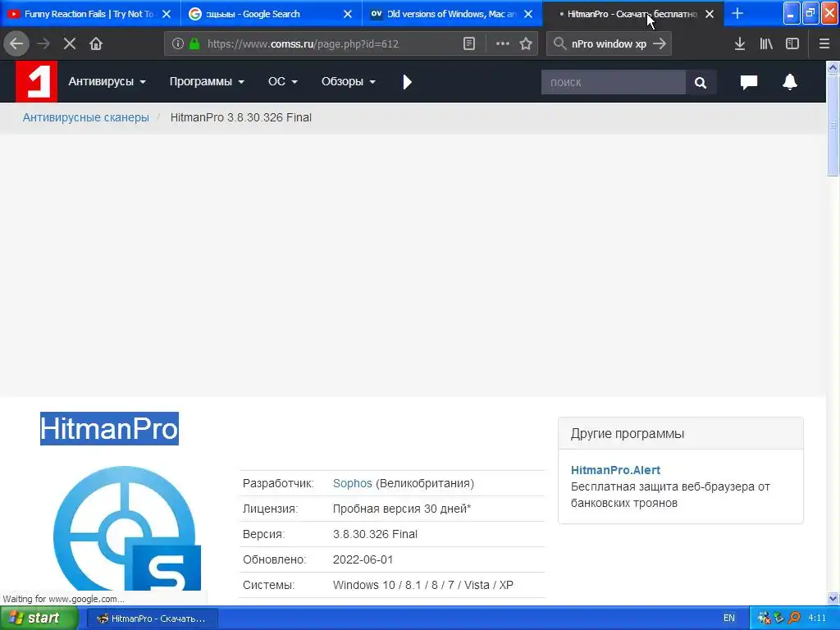This screenshot has width=840, height=630.
Task: Click the Firefox search box text
Action: click(609, 44)
